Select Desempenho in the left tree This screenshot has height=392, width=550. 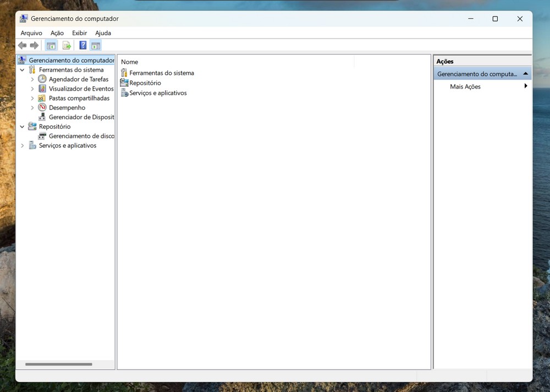click(x=67, y=108)
